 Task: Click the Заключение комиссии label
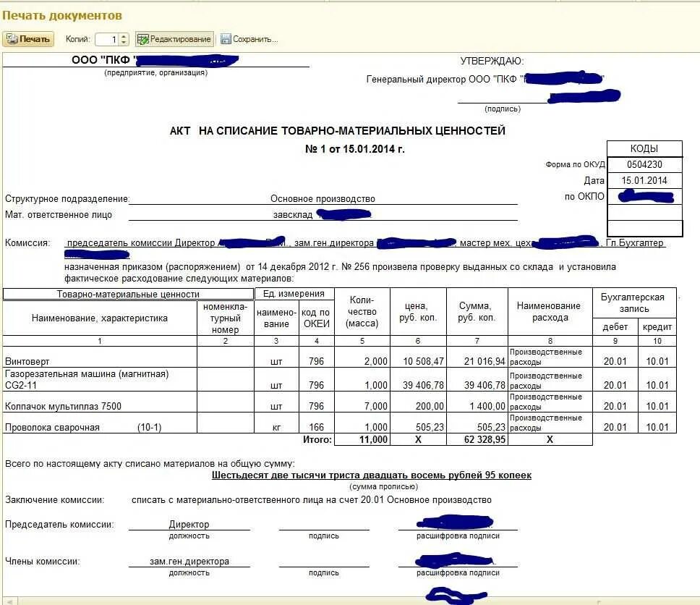click(54, 500)
